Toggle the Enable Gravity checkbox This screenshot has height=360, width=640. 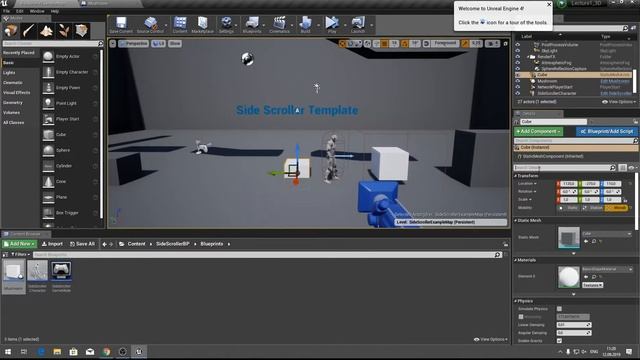coord(559,341)
